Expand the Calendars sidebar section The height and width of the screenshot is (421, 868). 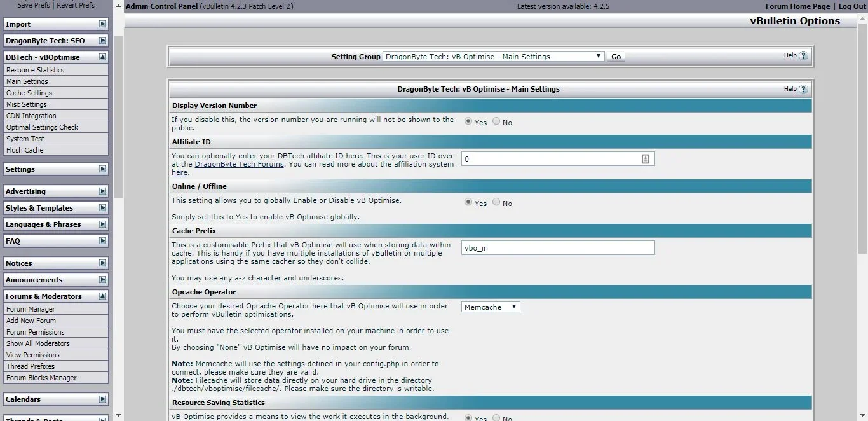click(x=102, y=399)
